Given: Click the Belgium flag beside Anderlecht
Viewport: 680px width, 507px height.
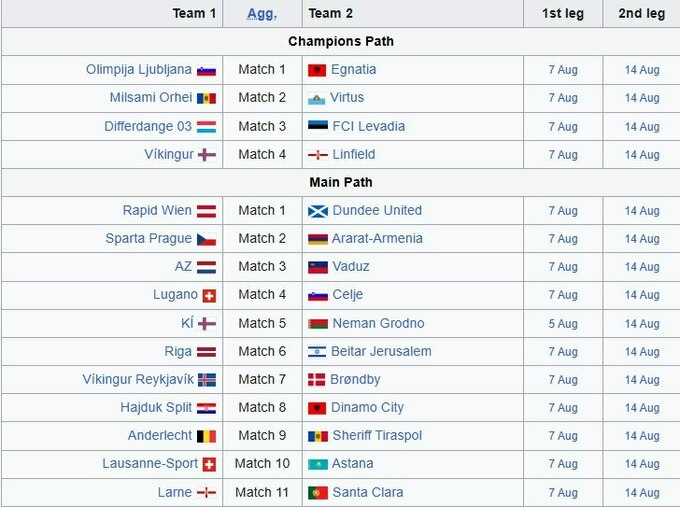Looking at the screenshot, I should click(207, 436).
